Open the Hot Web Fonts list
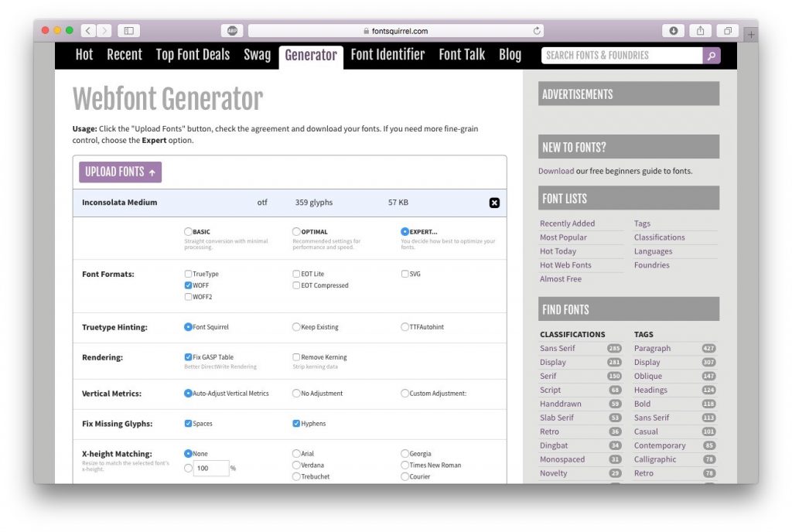Image resolution: width=792 pixels, height=532 pixels. [x=565, y=265]
